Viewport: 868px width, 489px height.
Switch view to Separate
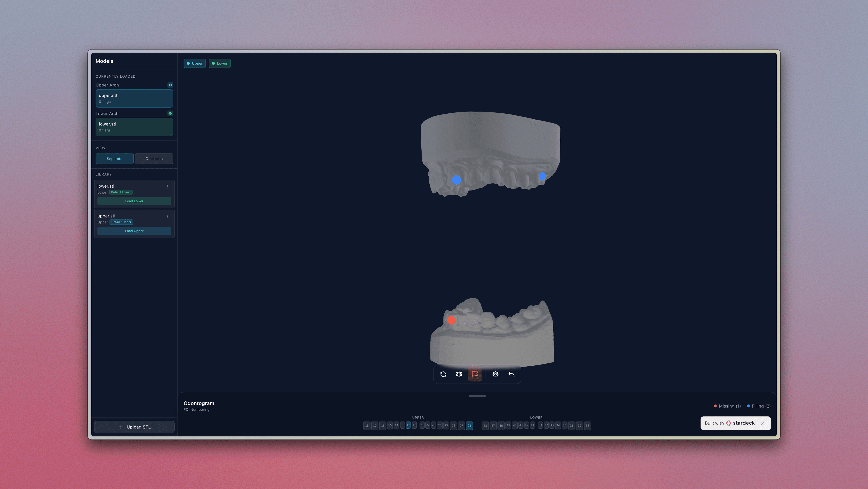pos(115,158)
